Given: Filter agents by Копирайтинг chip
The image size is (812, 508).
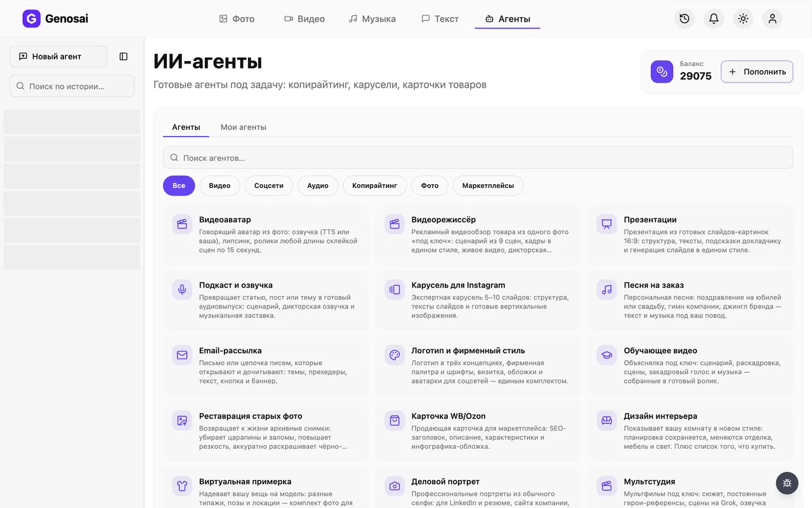Looking at the screenshot, I should pyautogui.click(x=375, y=185).
